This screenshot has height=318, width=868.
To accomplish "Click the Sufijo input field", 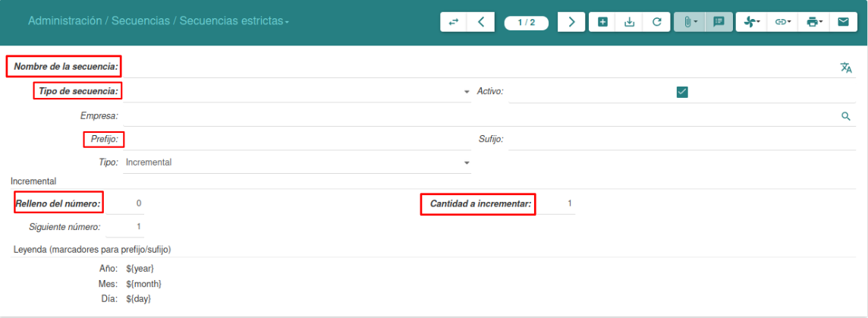I will coord(682,140).
